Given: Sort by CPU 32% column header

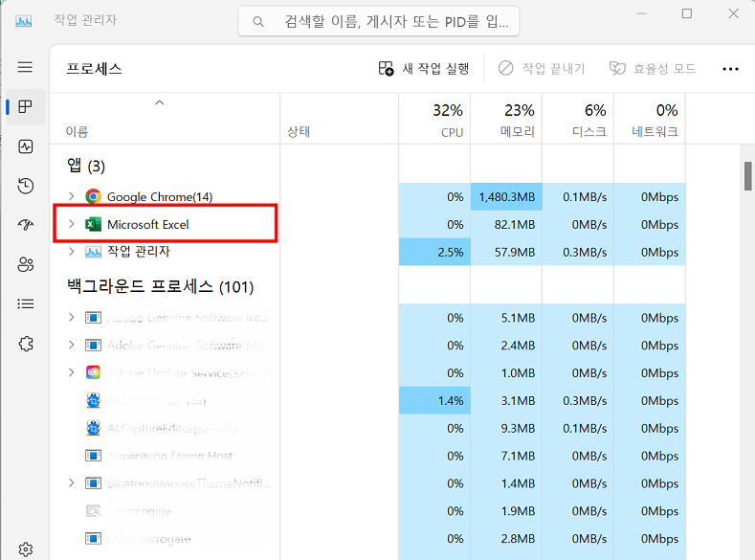Looking at the screenshot, I should (x=434, y=119).
